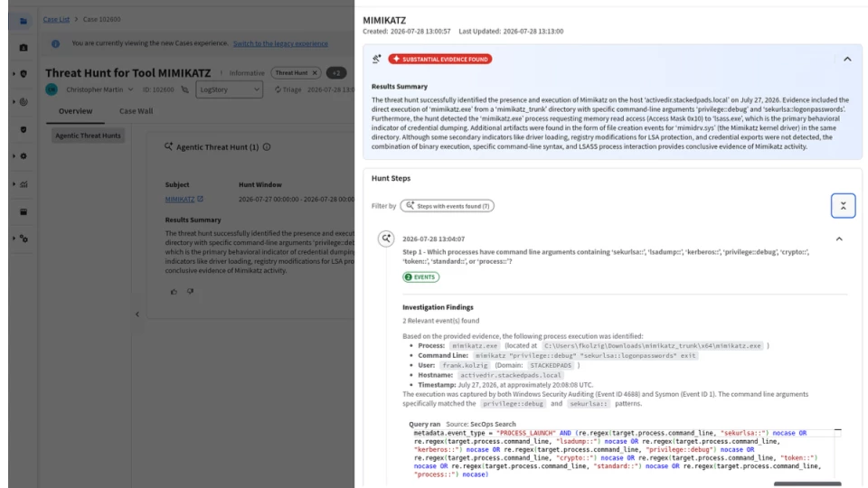Click the info icon beside Agentic Threat Hunt
The width and height of the screenshot is (868, 488).
267,147
